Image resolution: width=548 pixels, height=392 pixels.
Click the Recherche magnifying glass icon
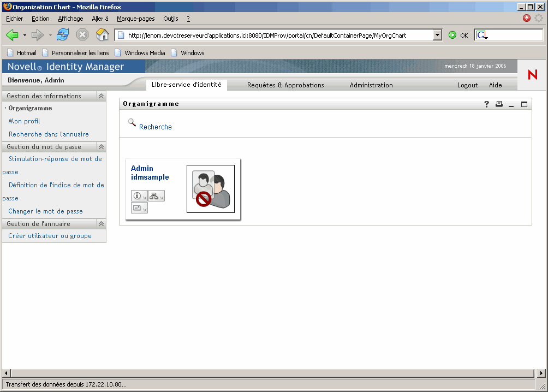tap(132, 122)
